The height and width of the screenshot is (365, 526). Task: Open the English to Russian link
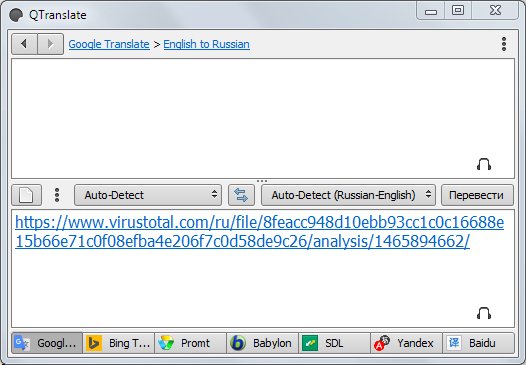pyautogui.click(x=206, y=44)
